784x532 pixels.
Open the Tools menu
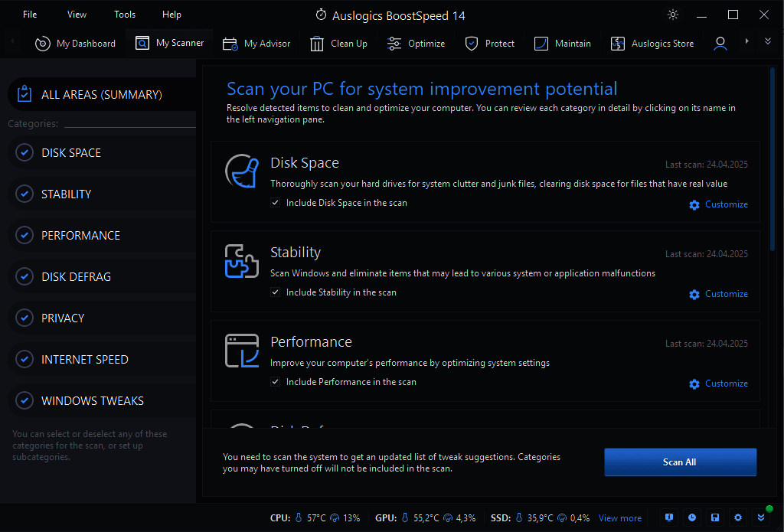[125, 15]
